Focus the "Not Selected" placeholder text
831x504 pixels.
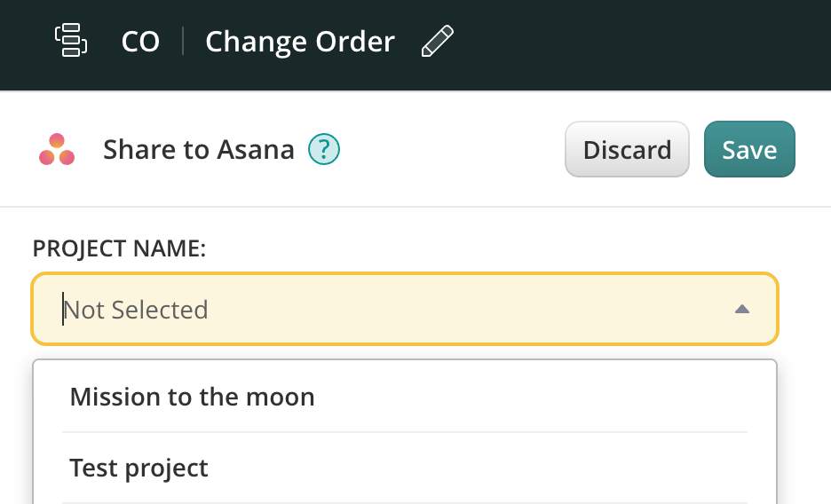pyautogui.click(x=136, y=310)
